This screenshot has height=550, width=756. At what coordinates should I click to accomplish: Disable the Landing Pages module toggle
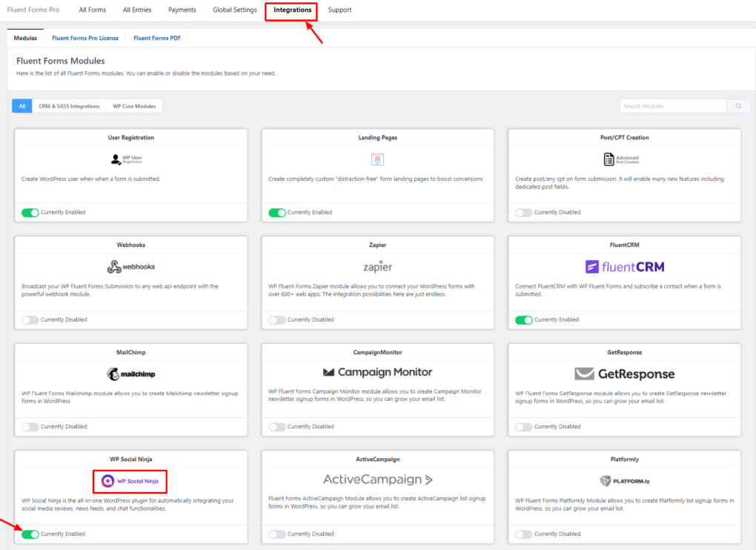276,213
